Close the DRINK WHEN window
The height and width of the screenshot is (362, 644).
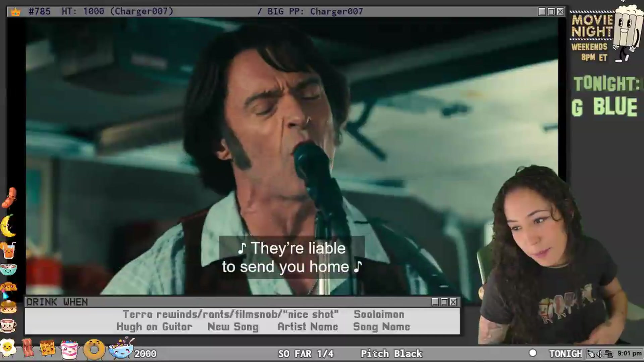453,302
